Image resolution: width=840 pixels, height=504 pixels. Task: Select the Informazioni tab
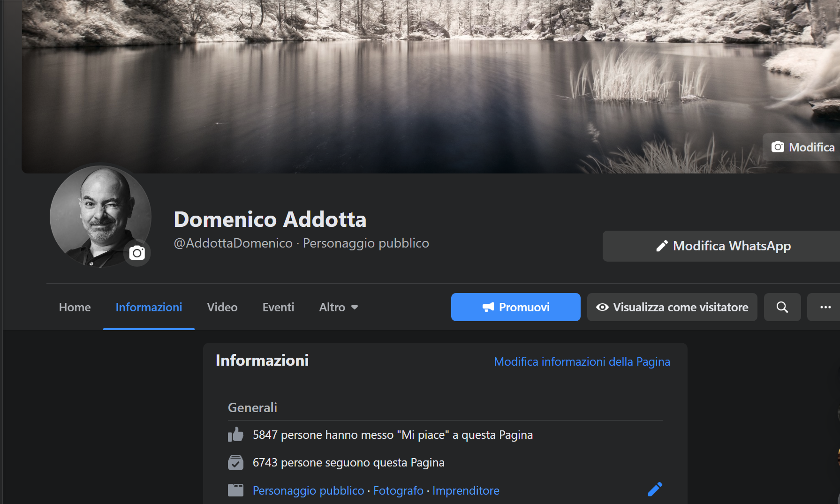pyautogui.click(x=149, y=307)
